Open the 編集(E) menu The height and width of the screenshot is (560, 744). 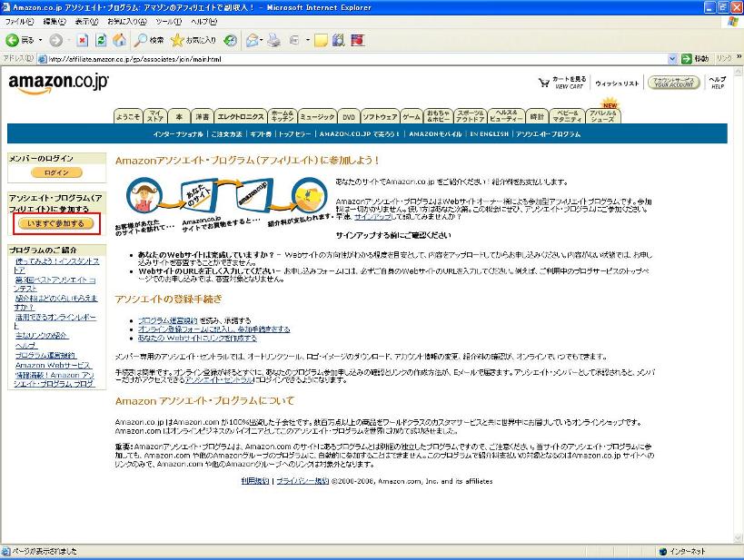pos(55,22)
